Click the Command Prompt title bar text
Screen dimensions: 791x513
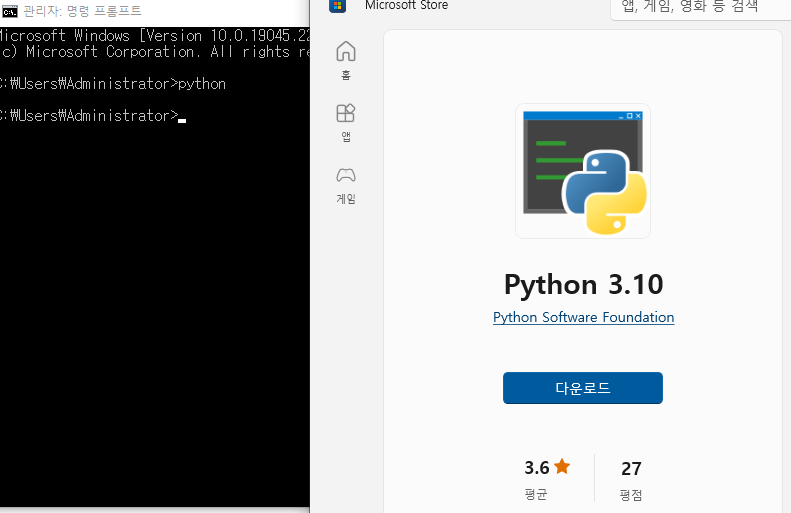pyautogui.click(x=83, y=11)
